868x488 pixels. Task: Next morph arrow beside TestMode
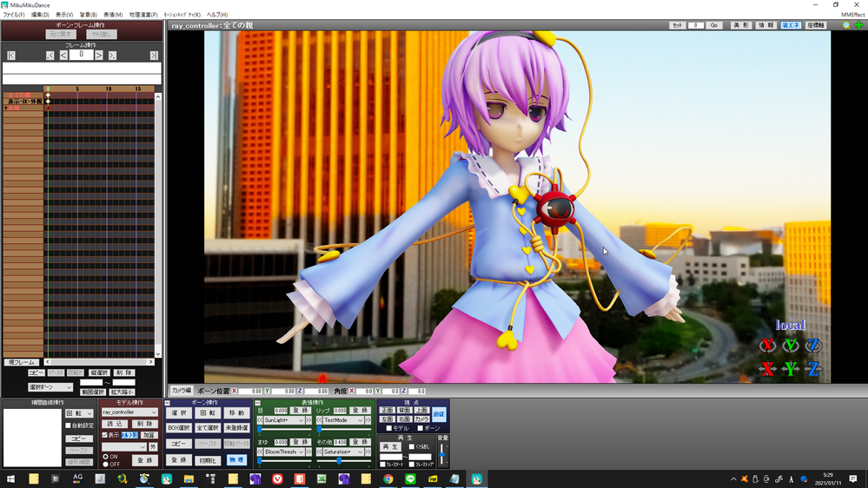[x=368, y=420]
